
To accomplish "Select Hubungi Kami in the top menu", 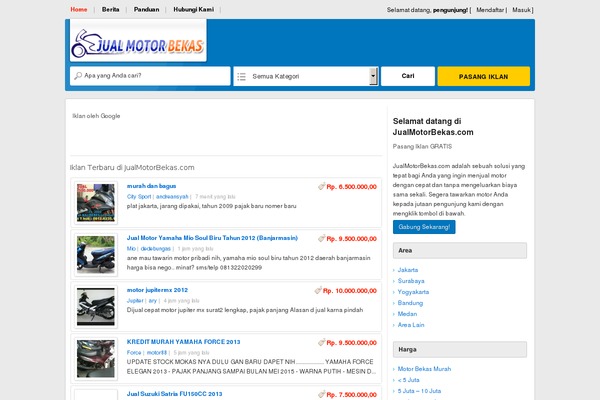I will click(194, 10).
